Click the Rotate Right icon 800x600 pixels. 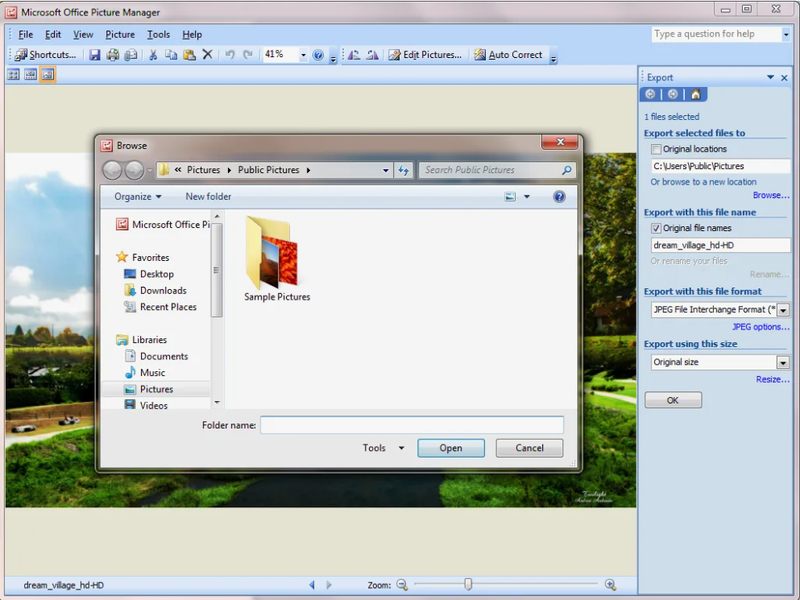(372, 55)
